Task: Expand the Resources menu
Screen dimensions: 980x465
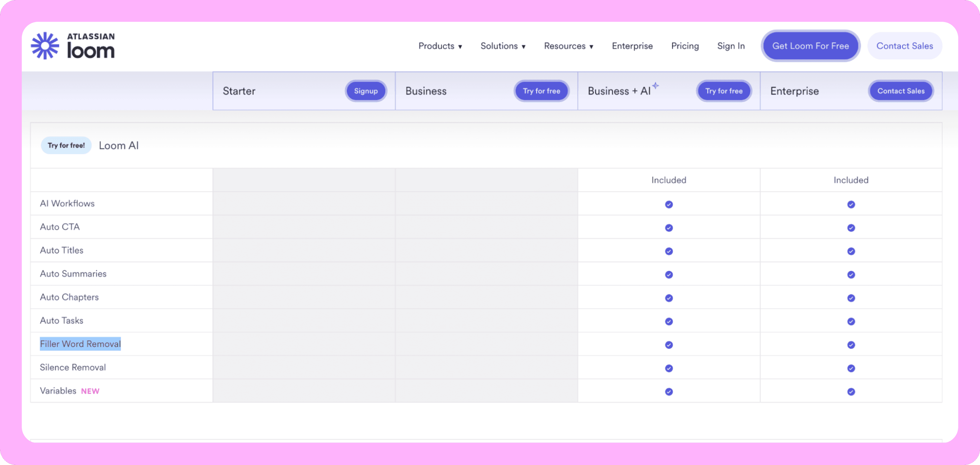Action: pos(568,46)
